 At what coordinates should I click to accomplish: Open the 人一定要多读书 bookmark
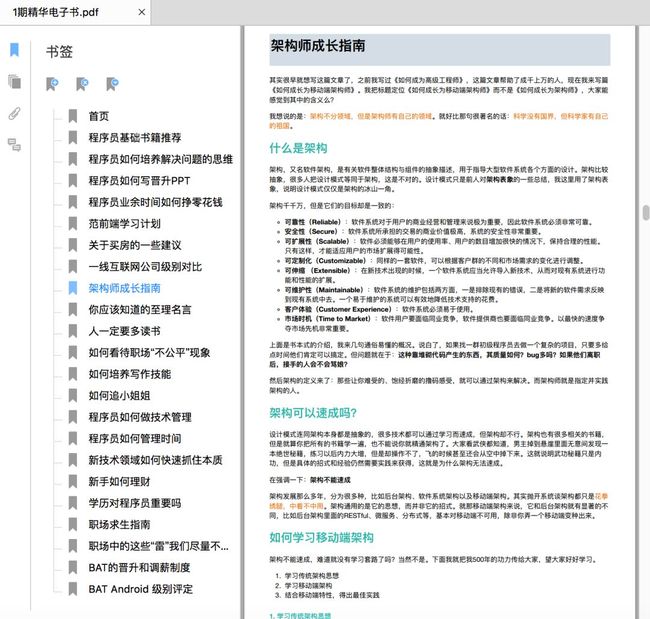(124, 331)
